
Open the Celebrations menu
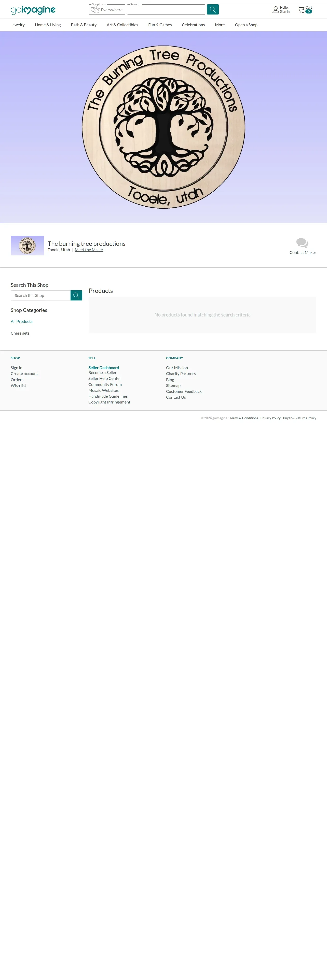193,25
